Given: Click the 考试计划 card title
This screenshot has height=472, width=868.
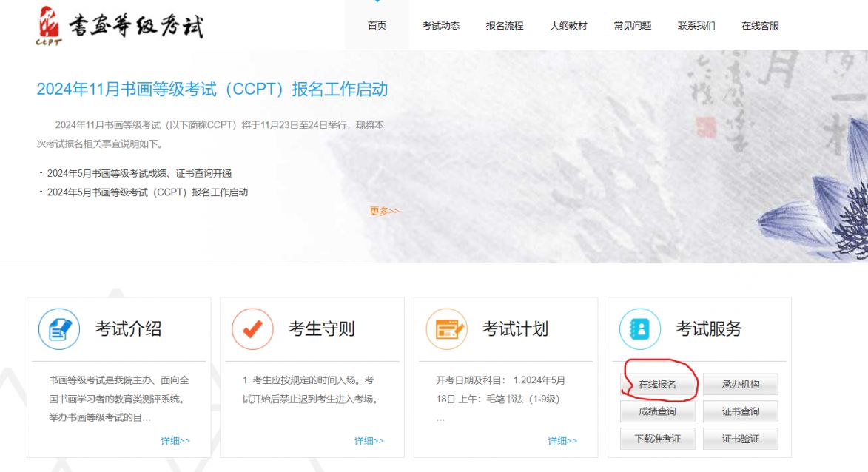Looking at the screenshot, I should (x=515, y=328).
